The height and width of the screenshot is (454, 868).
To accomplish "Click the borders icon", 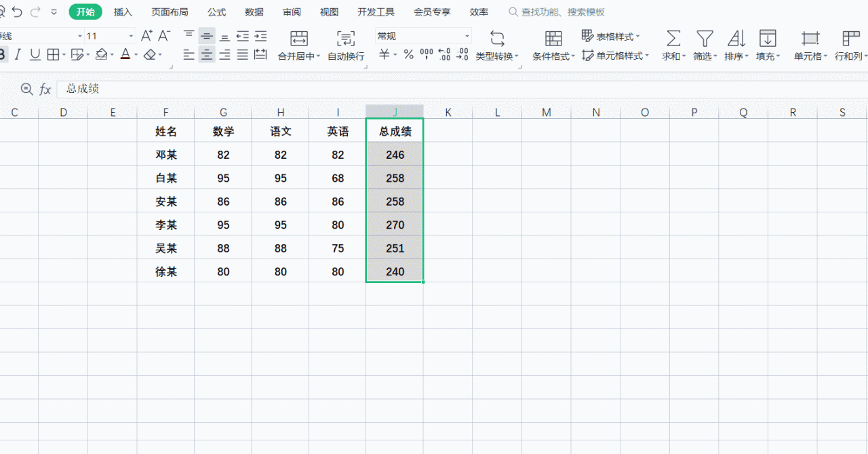I will 52,55.
